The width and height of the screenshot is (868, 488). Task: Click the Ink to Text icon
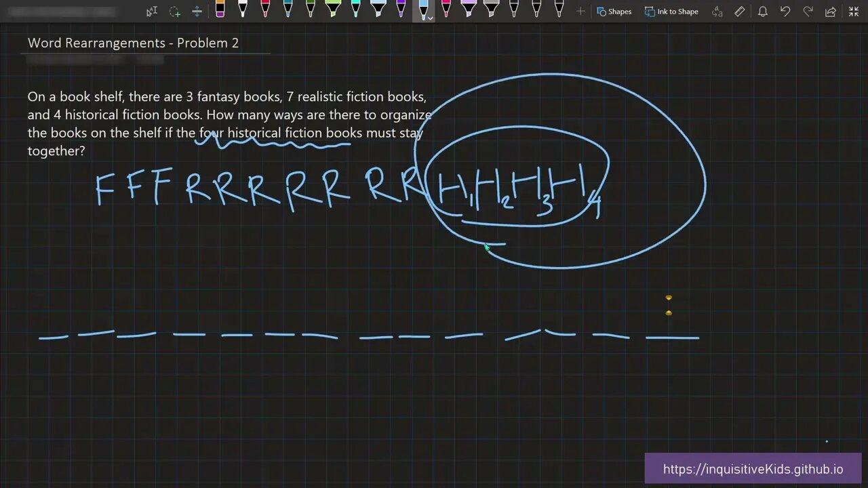(x=717, y=11)
